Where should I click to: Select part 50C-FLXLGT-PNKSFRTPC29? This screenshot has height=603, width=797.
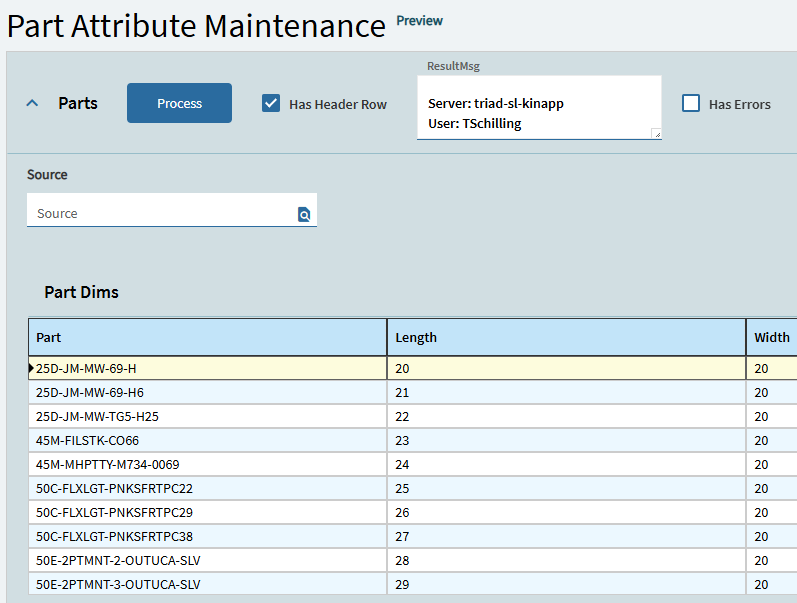tap(114, 513)
